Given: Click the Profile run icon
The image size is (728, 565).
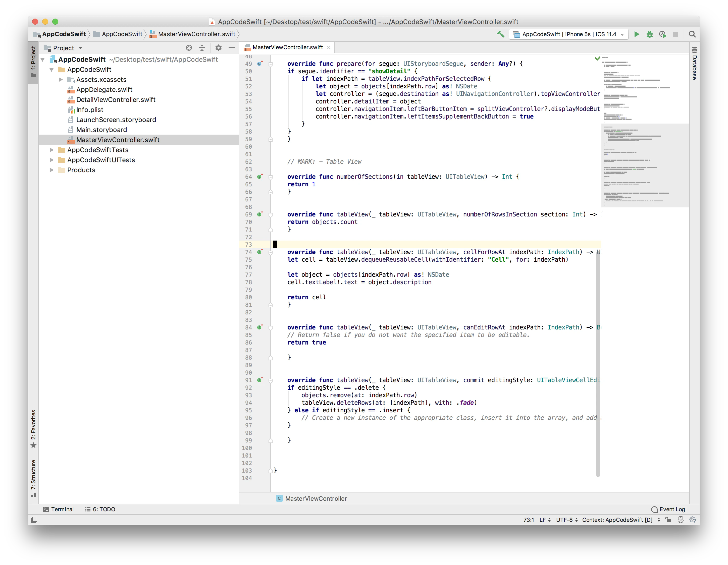Looking at the screenshot, I should click(x=662, y=34).
